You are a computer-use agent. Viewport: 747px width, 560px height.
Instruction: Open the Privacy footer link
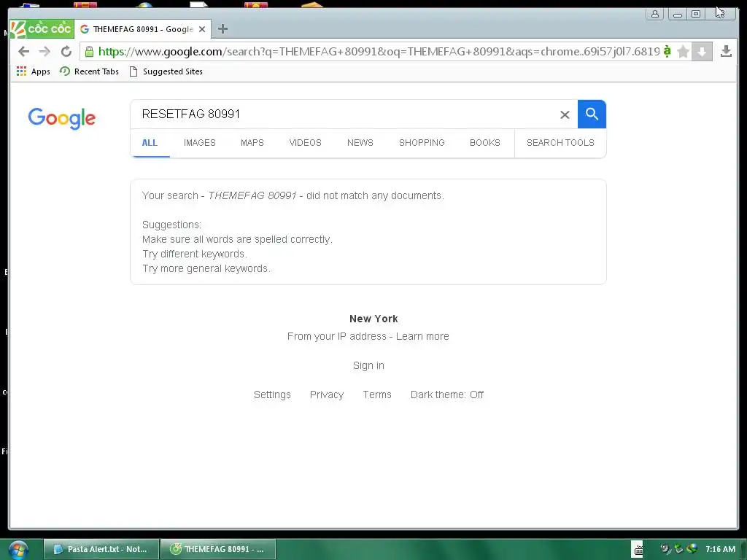(x=327, y=394)
